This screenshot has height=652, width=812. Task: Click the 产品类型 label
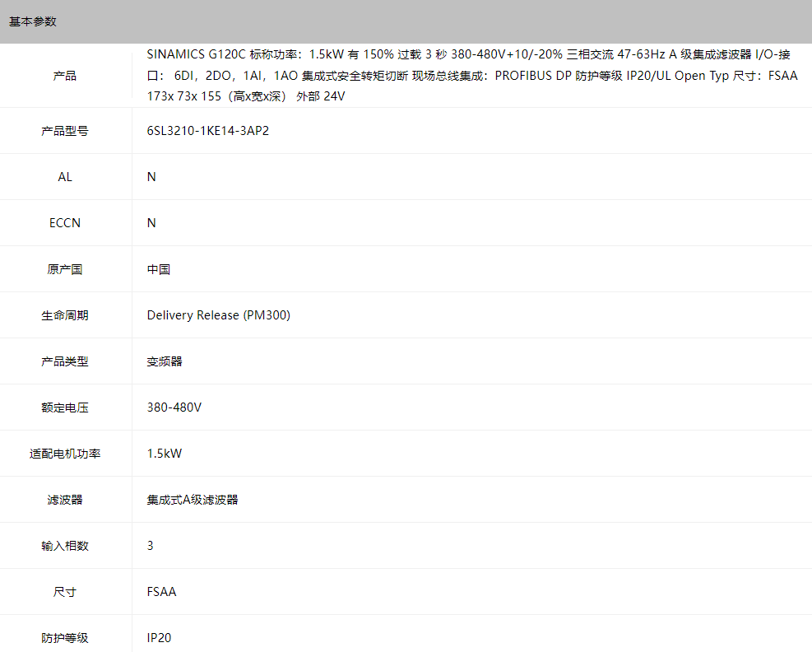click(65, 361)
